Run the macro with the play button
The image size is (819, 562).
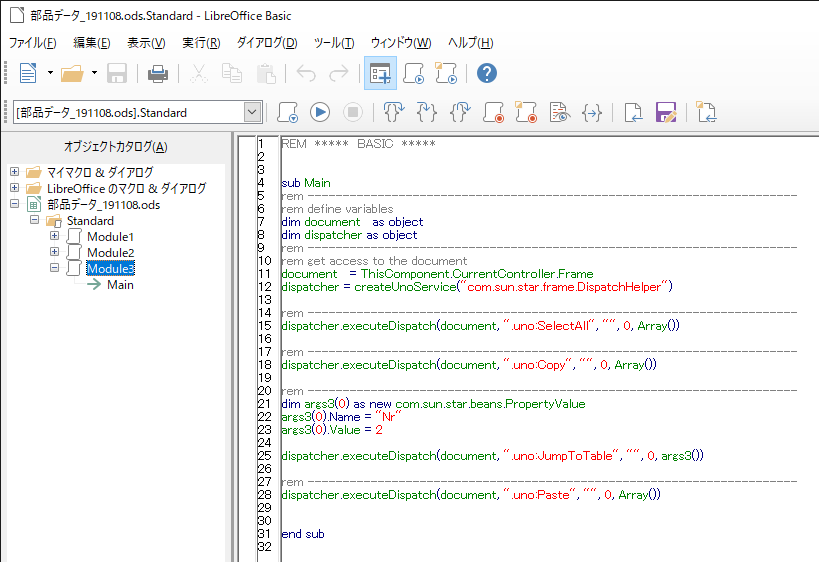320,112
